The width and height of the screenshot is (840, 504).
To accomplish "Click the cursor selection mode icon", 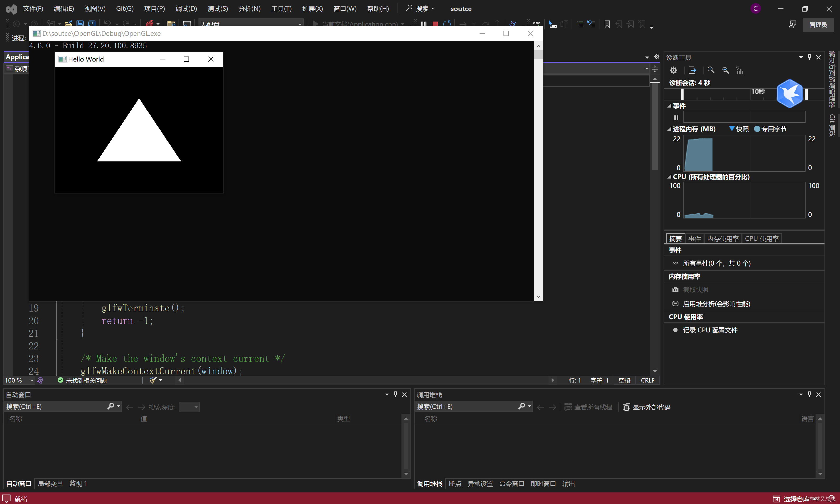I will click(552, 24).
